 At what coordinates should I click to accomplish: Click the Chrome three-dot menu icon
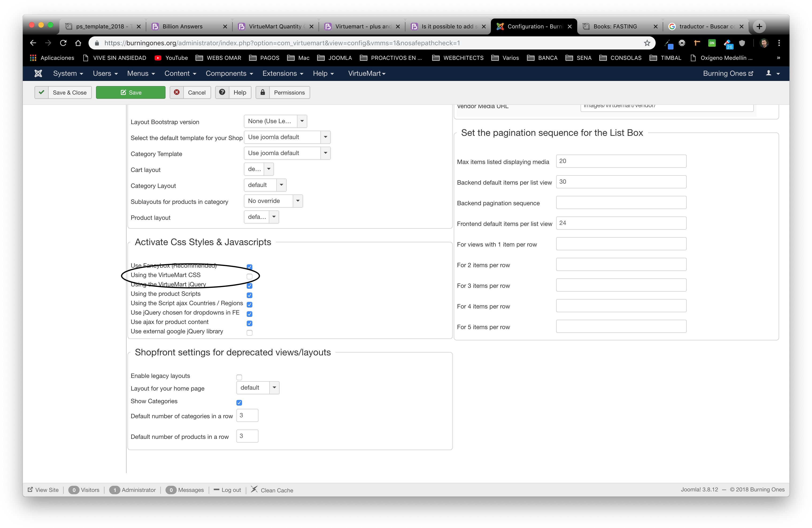tap(779, 43)
